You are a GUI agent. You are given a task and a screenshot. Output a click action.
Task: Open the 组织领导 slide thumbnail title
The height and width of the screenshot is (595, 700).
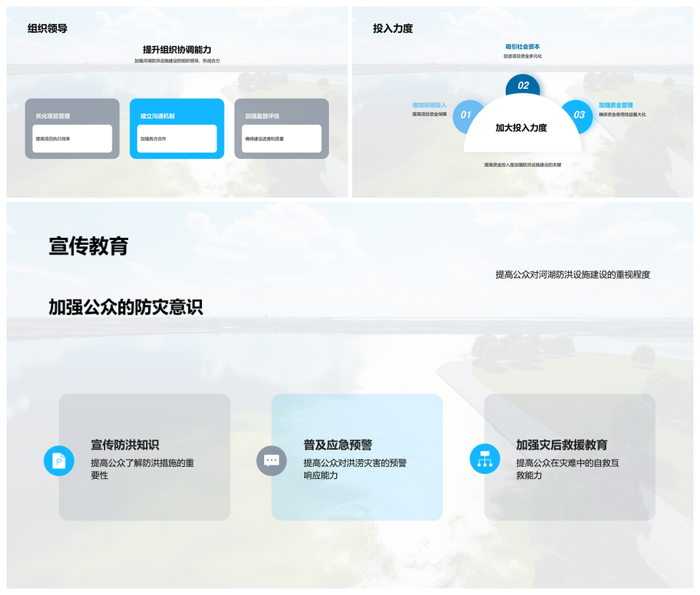point(48,28)
